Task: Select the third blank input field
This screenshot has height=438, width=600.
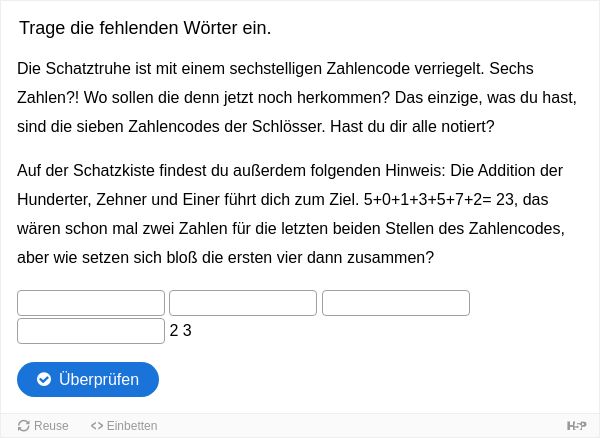Action: pyautogui.click(x=396, y=303)
